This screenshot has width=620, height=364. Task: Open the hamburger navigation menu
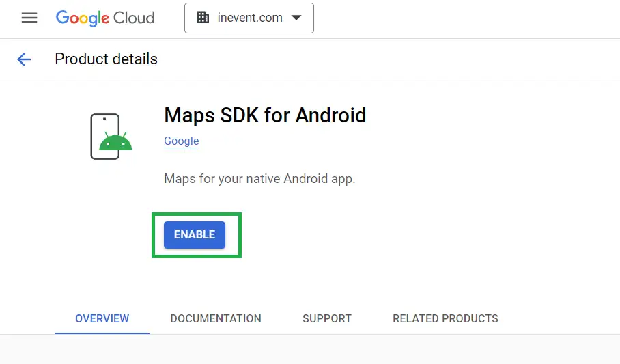click(x=29, y=18)
